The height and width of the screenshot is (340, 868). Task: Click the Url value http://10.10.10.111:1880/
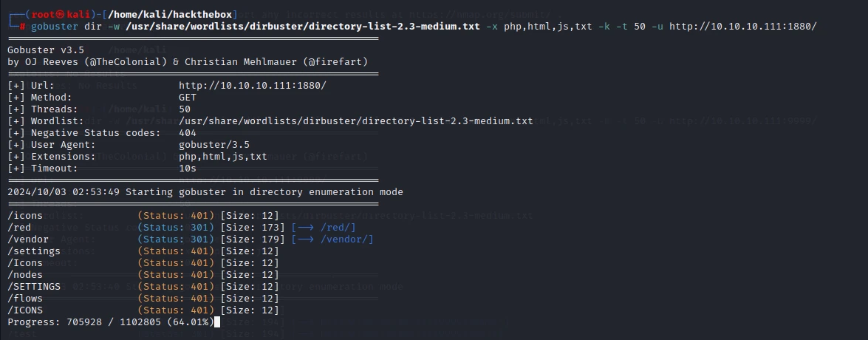pos(253,85)
